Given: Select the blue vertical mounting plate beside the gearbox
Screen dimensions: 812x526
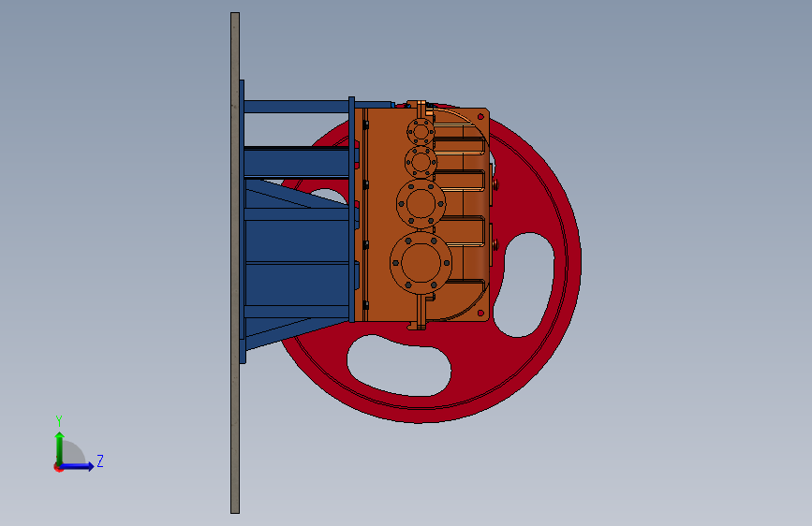Looking at the screenshot, I should point(351,209).
